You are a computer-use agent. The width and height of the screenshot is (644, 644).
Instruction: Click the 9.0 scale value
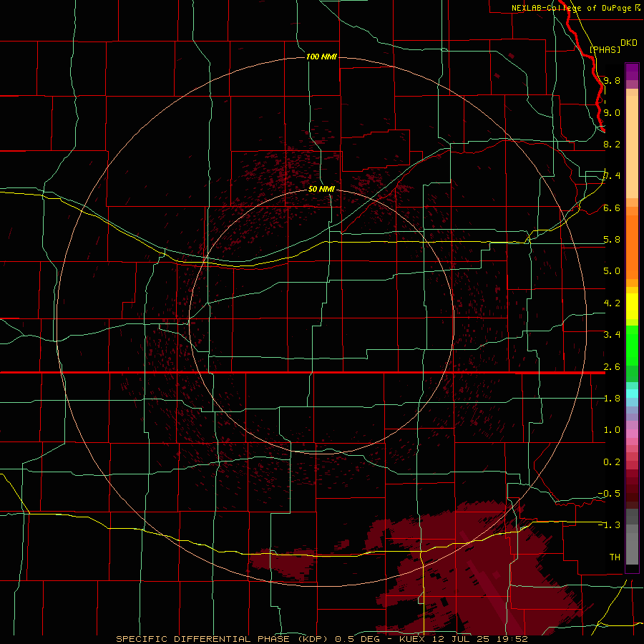click(x=612, y=112)
